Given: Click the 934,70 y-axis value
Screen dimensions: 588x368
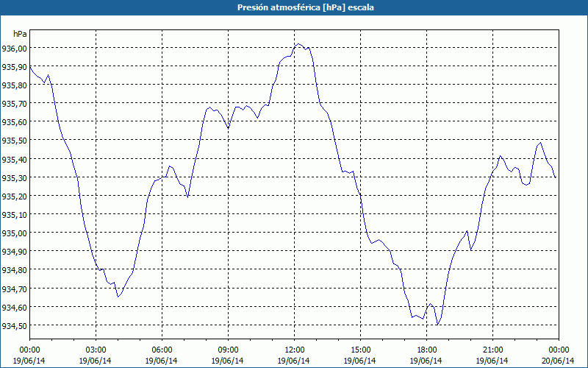Looking at the screenshot, I should pyautogui.click(x=14, y=289).
